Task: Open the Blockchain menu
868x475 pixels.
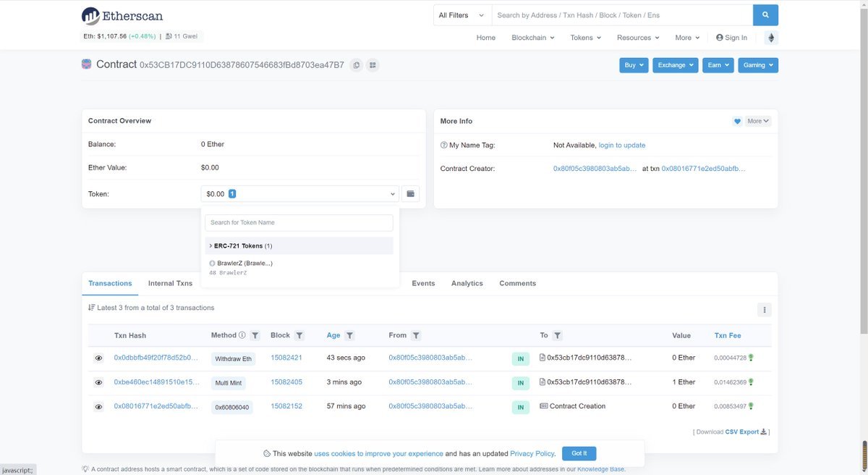Action: [x=533, y=38]
